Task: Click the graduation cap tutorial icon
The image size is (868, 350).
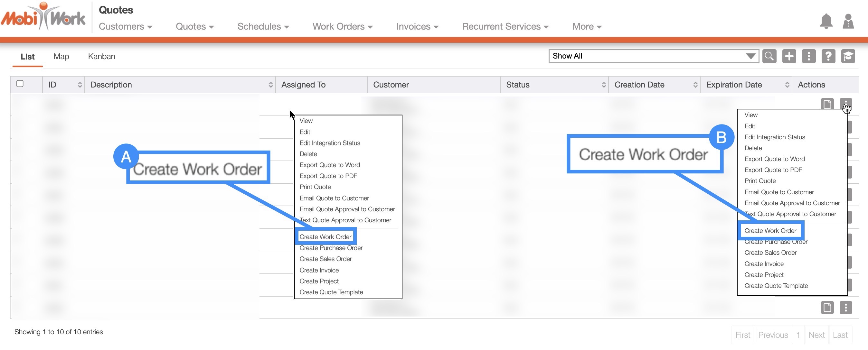Action: coord(847,56)
